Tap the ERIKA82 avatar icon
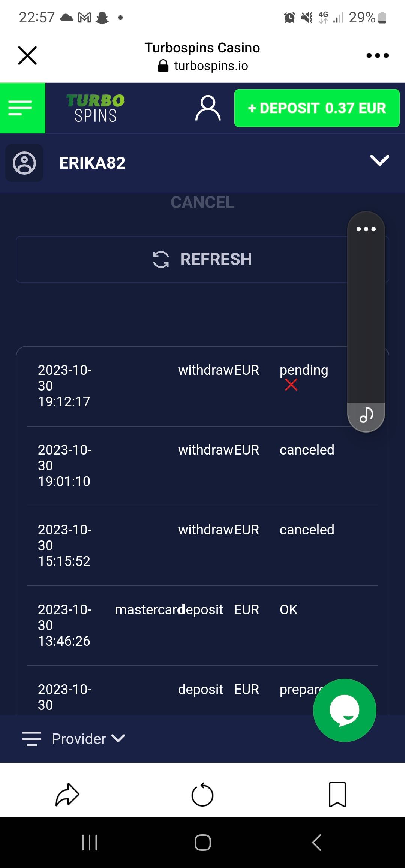 (x=24, y=163)
